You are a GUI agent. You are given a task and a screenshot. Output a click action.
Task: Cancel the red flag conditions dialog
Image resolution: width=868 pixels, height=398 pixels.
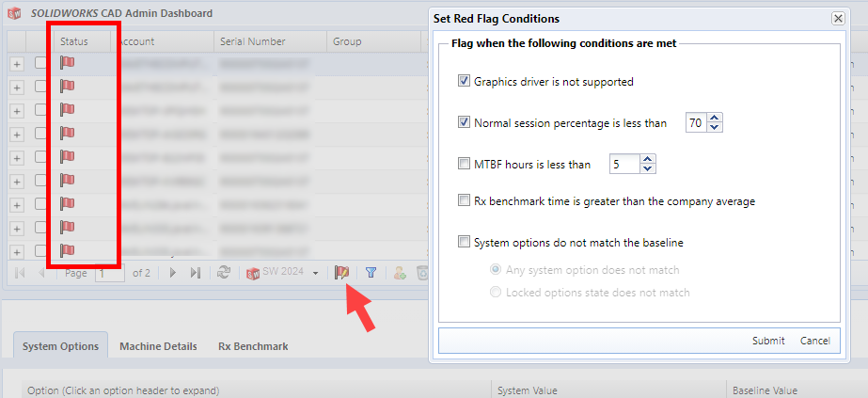814,341
